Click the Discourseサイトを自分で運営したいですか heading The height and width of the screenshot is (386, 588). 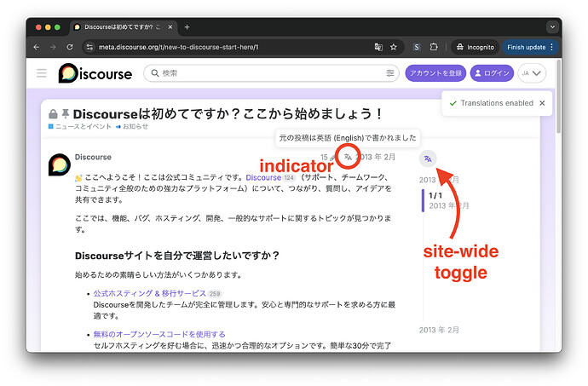pyautogui.click(x=177, y=256)
